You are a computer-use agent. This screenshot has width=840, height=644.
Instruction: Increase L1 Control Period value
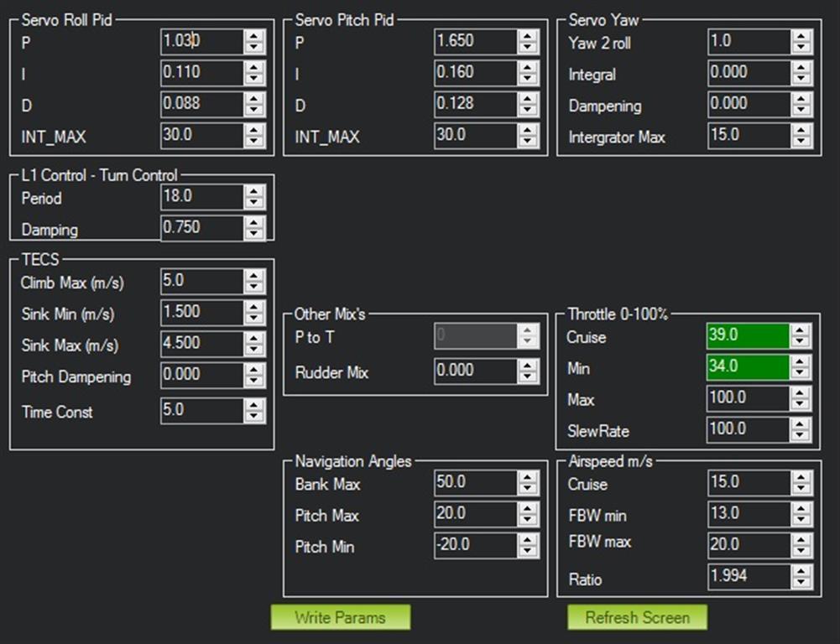(254, 191)
